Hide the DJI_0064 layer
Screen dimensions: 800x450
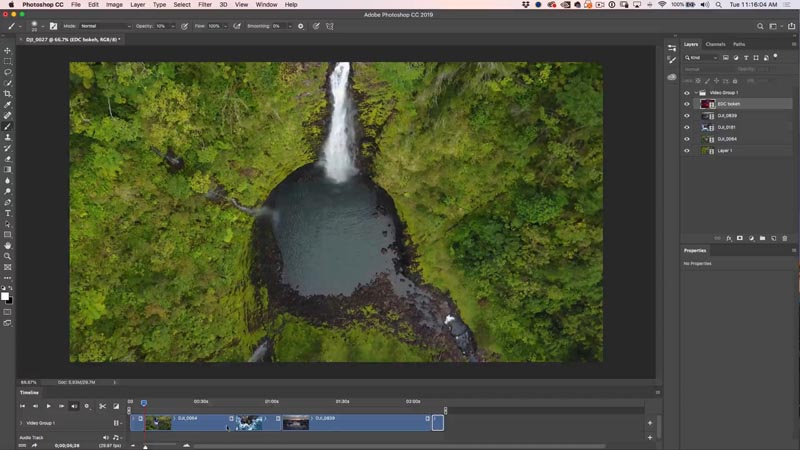tap(687, 139)
